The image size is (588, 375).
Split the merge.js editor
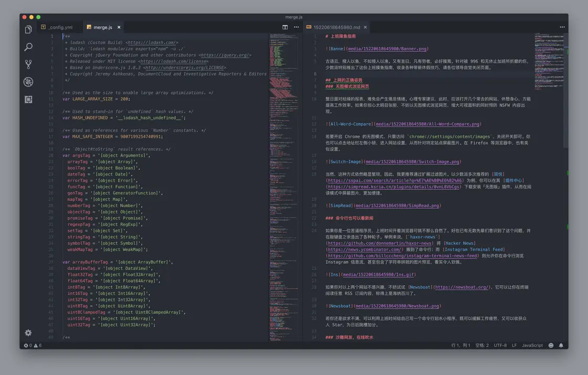pyautogui.click(x=285, y=27)
